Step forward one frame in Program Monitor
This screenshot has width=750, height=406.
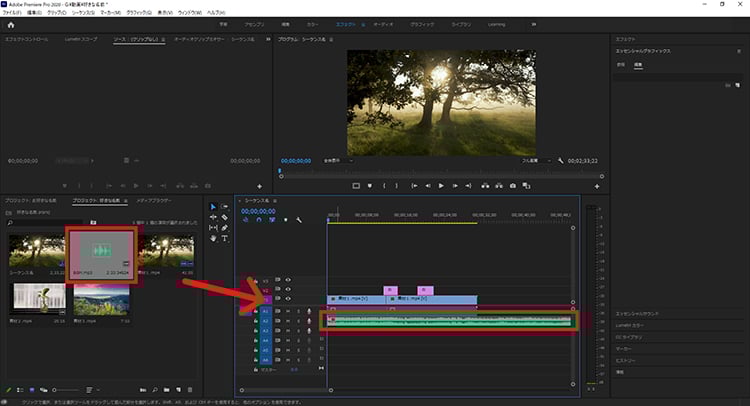coord(455,186)
